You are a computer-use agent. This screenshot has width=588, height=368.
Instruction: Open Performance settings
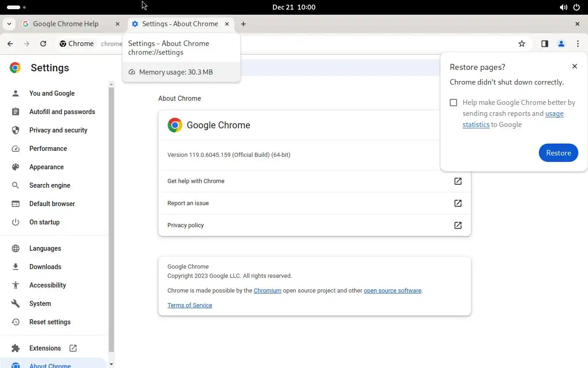point(54,149)
